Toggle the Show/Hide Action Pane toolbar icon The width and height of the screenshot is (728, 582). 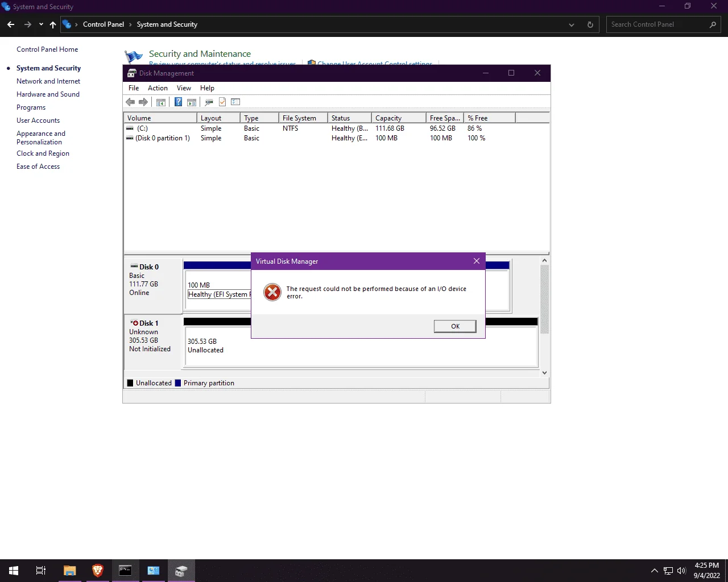[x=192, y=102]
